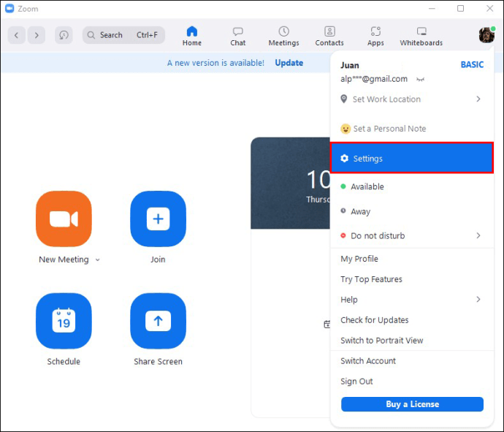Click the profile avatar picture
Image resolution: width=504 pixels, height=432 pixels.
(x=486, y=35)
